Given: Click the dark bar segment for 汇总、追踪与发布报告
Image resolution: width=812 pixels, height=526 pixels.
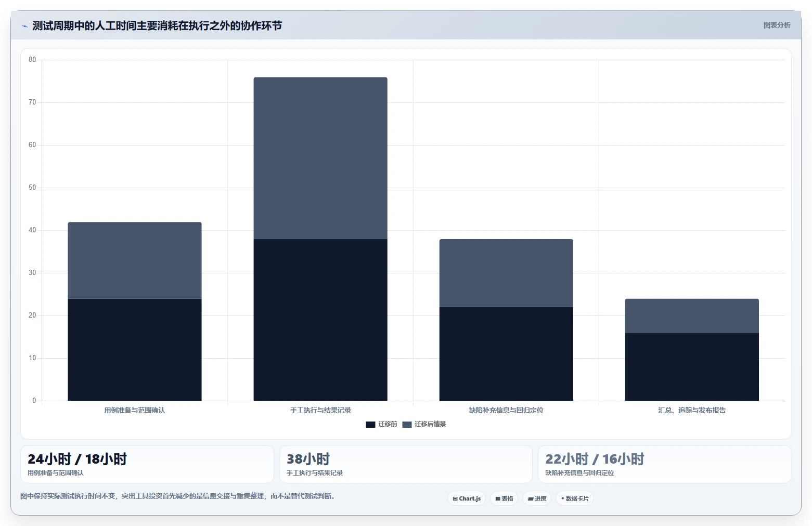Looking at the screenshot, I should [692, 367].
